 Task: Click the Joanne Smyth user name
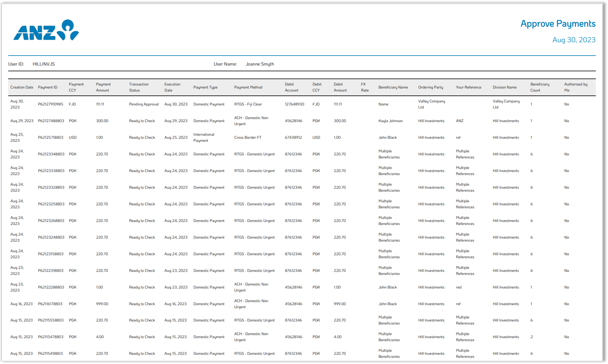tap(259, 64)
